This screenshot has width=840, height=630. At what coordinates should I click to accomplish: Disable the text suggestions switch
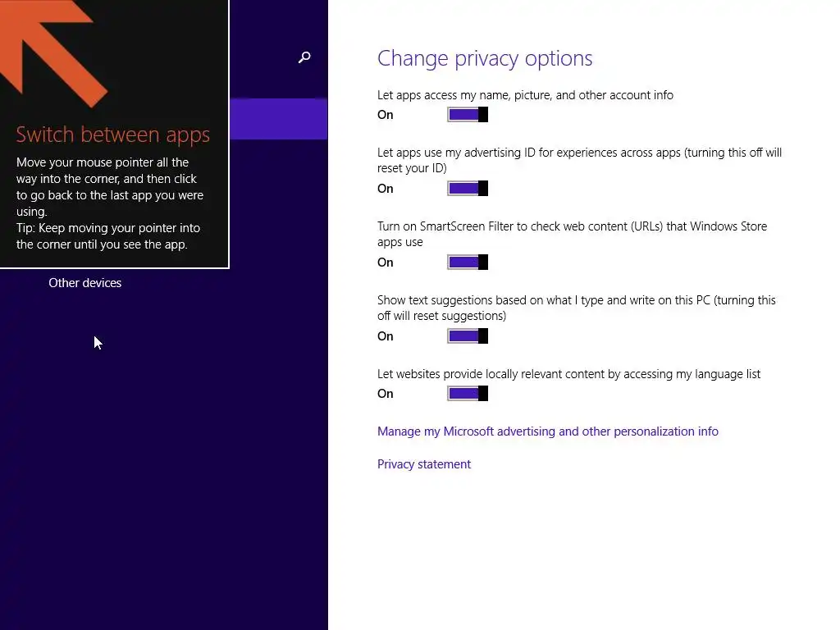(468, 336)
